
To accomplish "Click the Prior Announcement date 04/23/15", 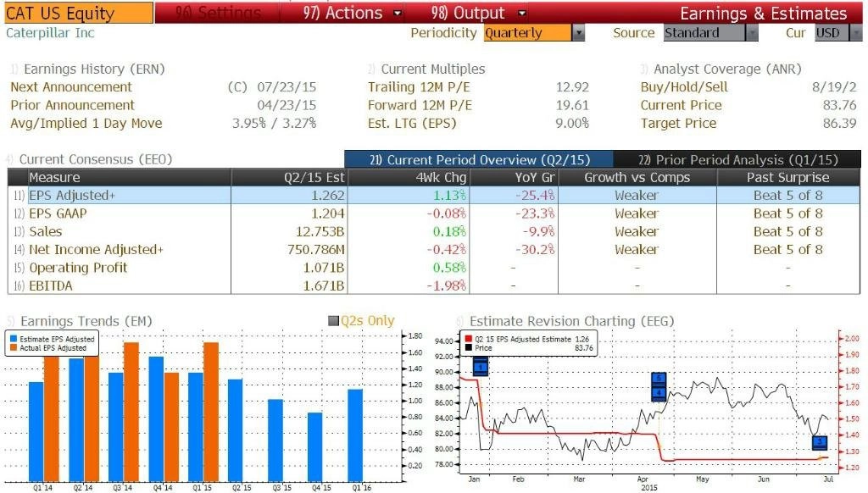I will [x=287, y=105].
